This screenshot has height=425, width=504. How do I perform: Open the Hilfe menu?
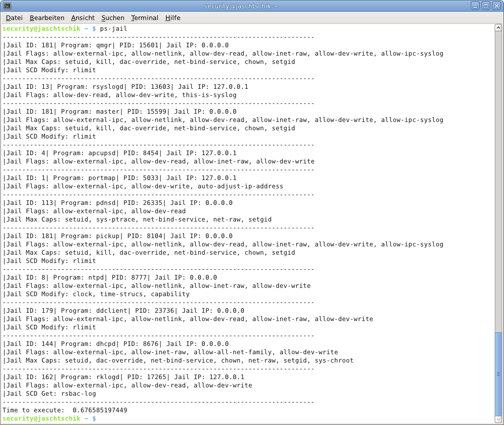pos(173,18)
